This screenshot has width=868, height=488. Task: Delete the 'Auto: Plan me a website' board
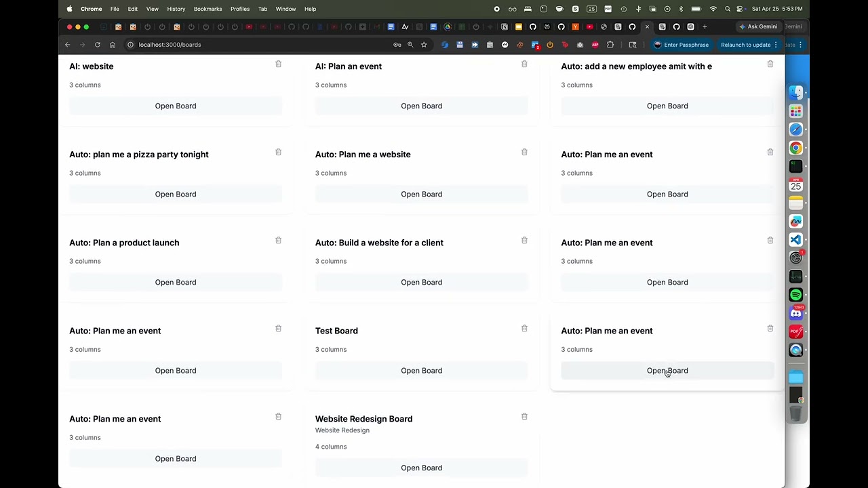coord(524,152)
